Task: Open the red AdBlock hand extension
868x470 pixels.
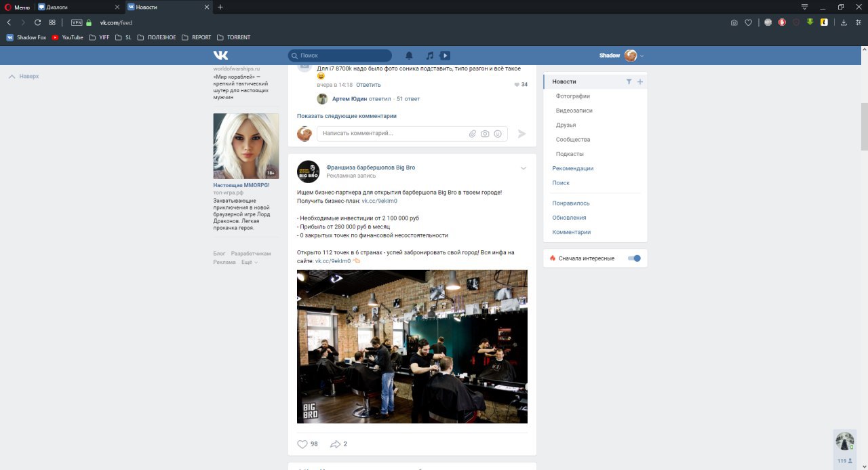Action: click(x=782, y=22)
